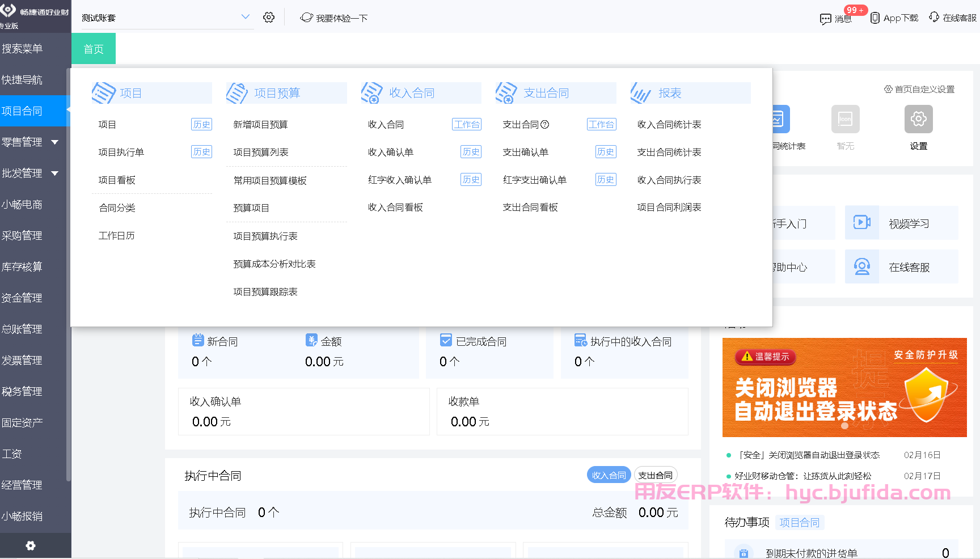Screen dimensions: 980x559
Task: Click 工作台 button next to 收入合同
Action: click(x=467, y=124)
